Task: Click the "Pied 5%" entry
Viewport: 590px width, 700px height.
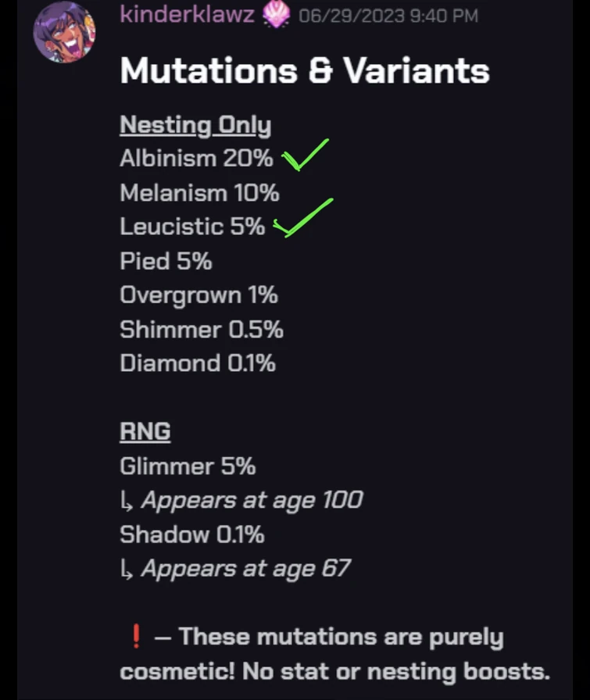Action: click(x=166, y=261)
